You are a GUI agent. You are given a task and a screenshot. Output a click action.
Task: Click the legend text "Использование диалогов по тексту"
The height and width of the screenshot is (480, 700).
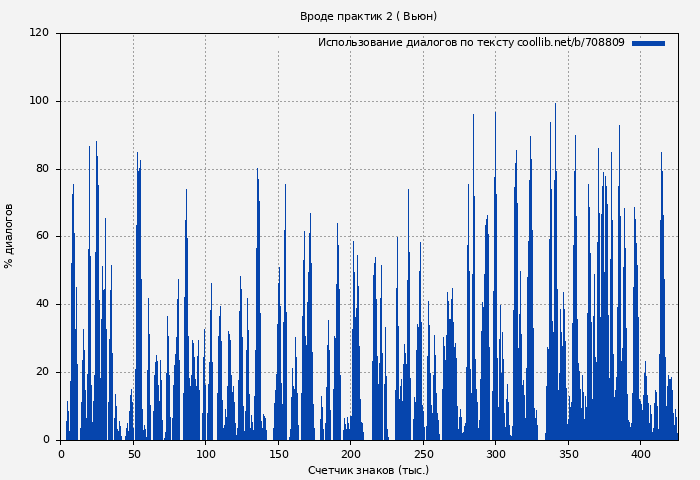click(416, 43)
